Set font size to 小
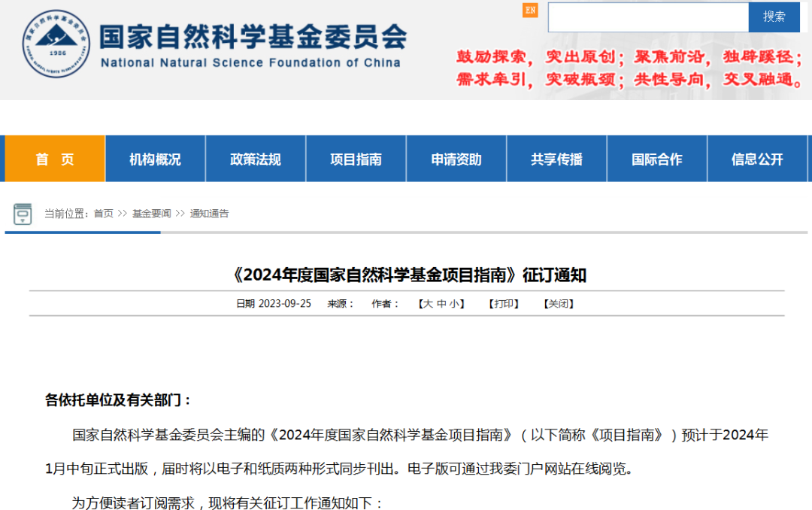This screenshot has width=812, height=510. tap(454, 304)
